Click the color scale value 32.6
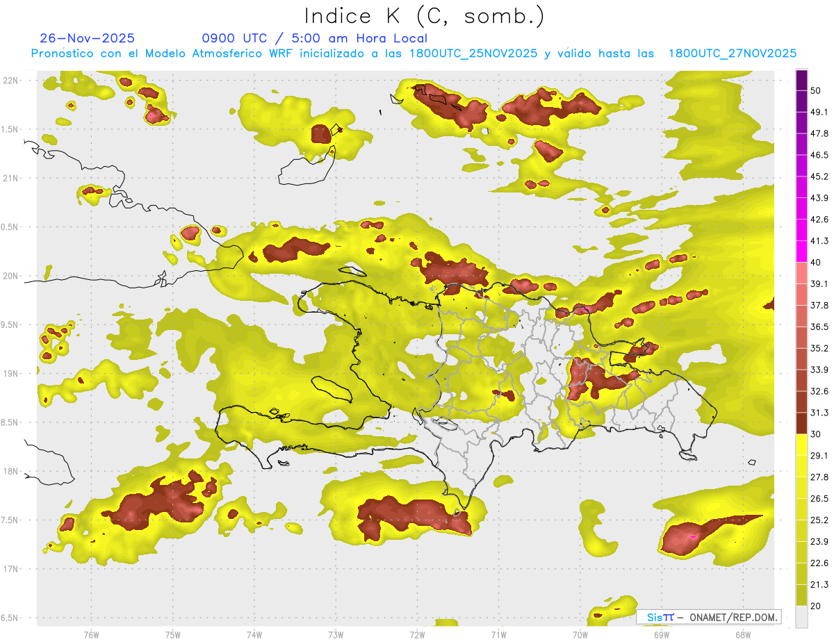 pos(819,391)
